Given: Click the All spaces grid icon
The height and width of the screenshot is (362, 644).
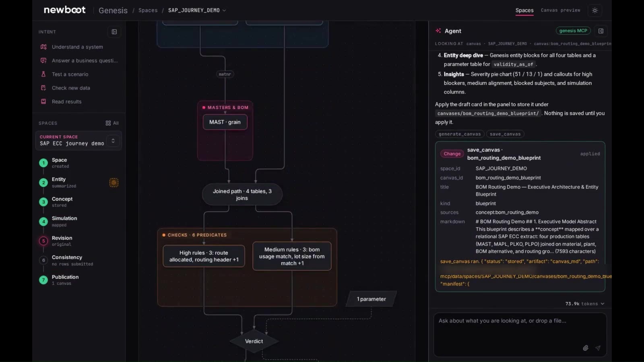Looking at the screenshot, I should tap(108, 123).
